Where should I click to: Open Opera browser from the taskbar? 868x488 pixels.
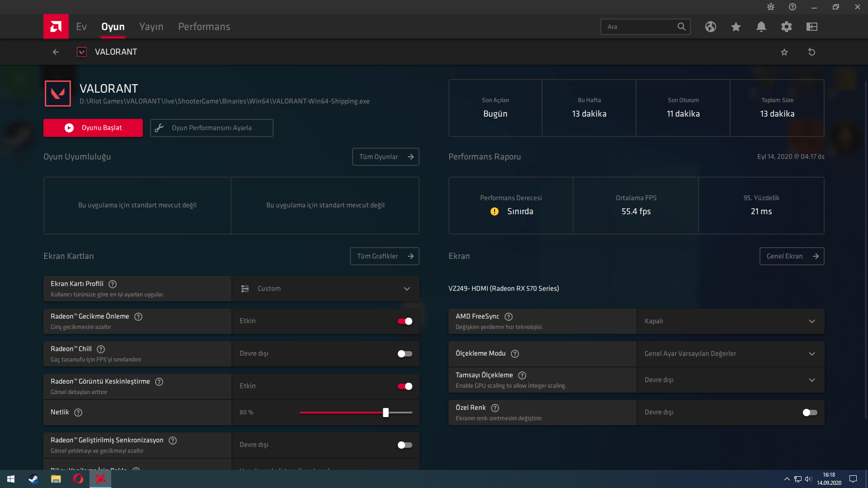(x=78, y=479)
